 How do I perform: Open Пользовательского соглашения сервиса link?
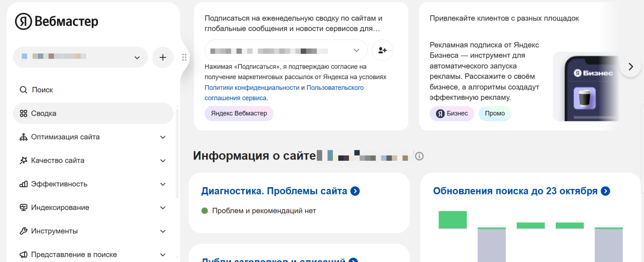[335, 87]
